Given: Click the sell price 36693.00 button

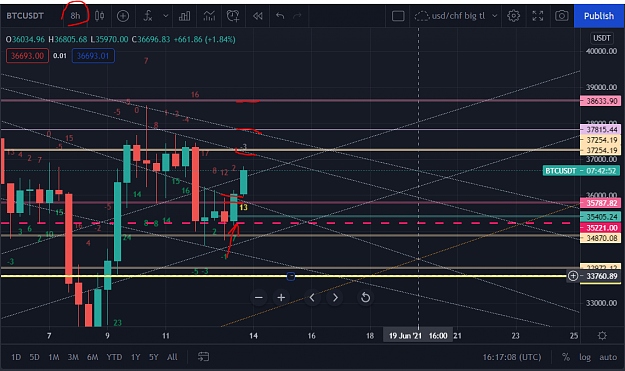Looking at the screenshot, I should click(27, 56).
